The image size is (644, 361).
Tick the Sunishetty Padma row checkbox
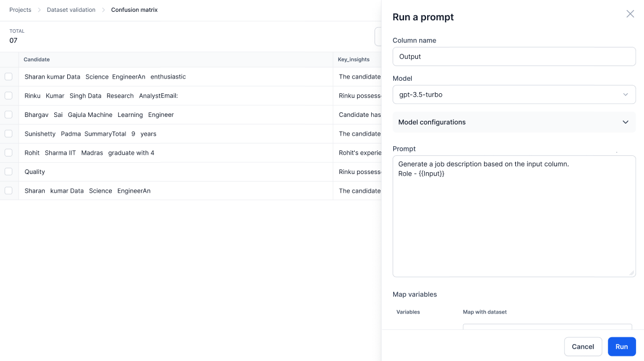pyautogui.click(x=8, y=134)
